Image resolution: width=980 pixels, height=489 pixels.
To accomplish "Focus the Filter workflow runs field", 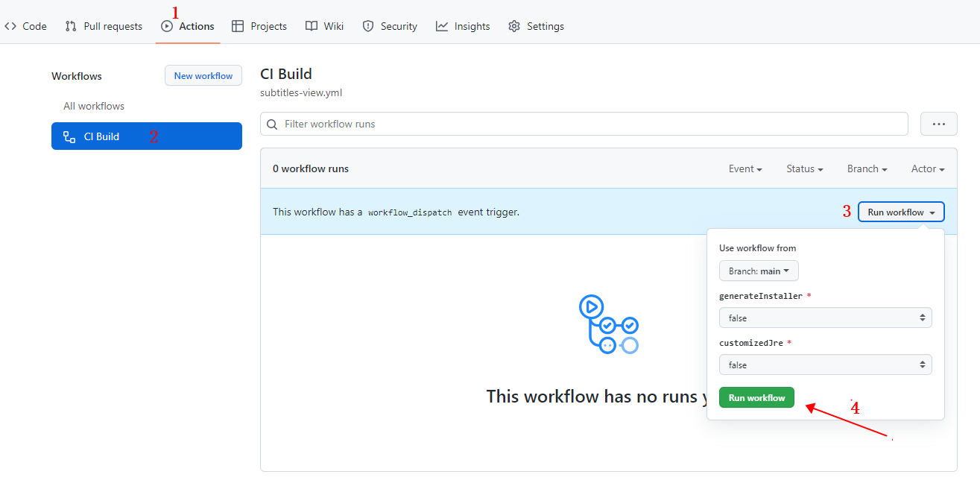I will click(584, 124).
